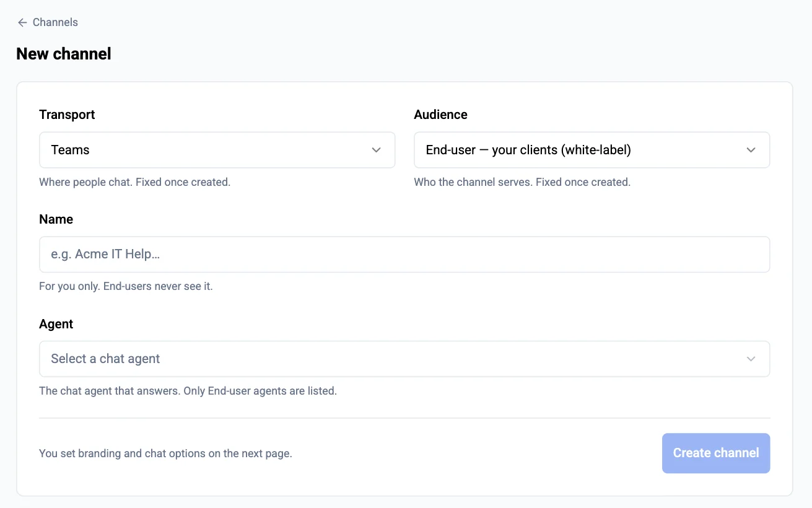Click the Name field label
The width and height of the screenshot is (812, 508).
pos(56,219)
